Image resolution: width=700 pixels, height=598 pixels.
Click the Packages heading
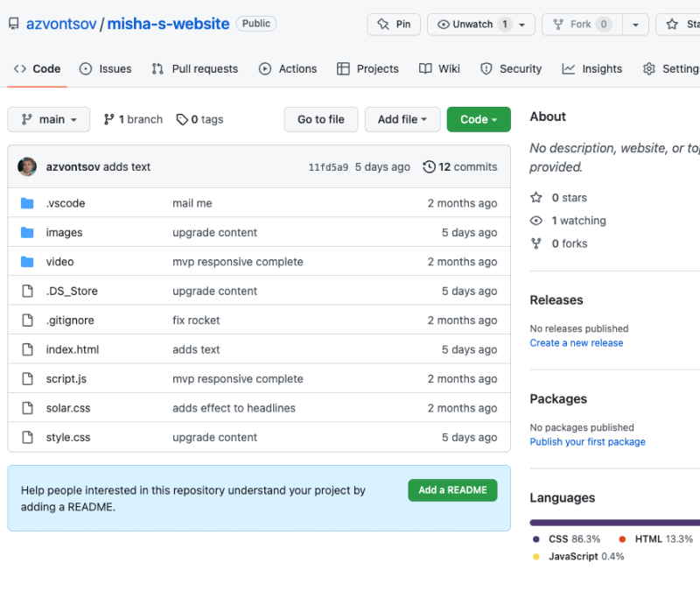tap(558, 399)
